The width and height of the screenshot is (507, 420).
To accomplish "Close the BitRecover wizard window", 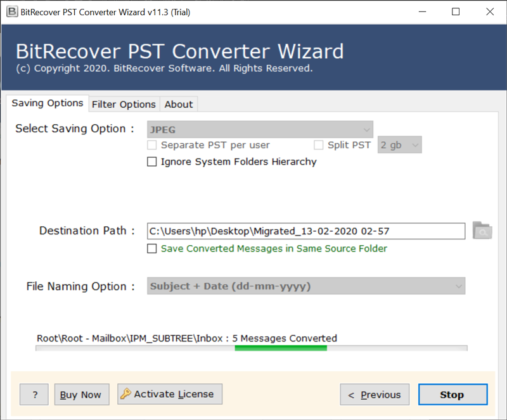I will pyautogui.click(x=490, y=12).
